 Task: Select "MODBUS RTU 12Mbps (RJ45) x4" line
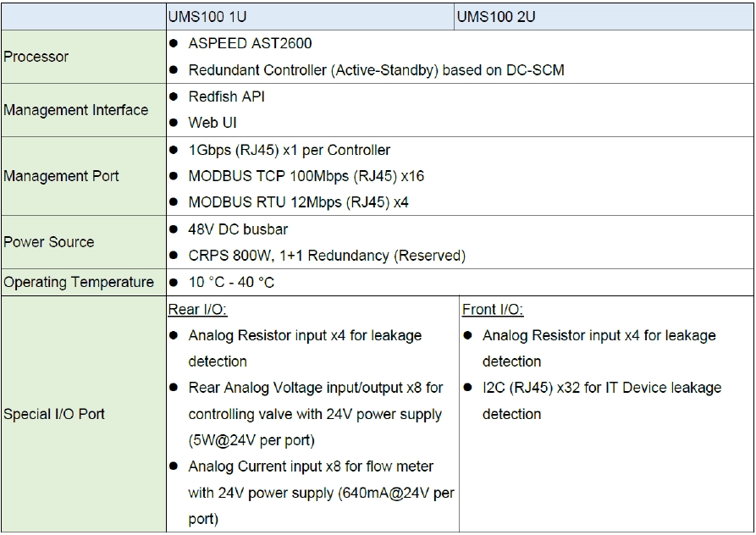click(x=299, y=202)
